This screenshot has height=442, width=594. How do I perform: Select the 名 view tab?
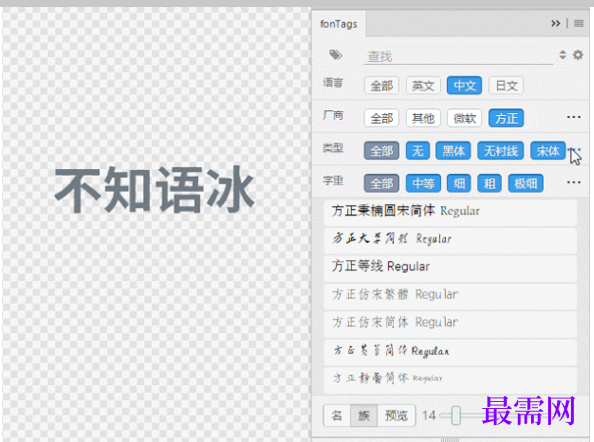[337, 415]
